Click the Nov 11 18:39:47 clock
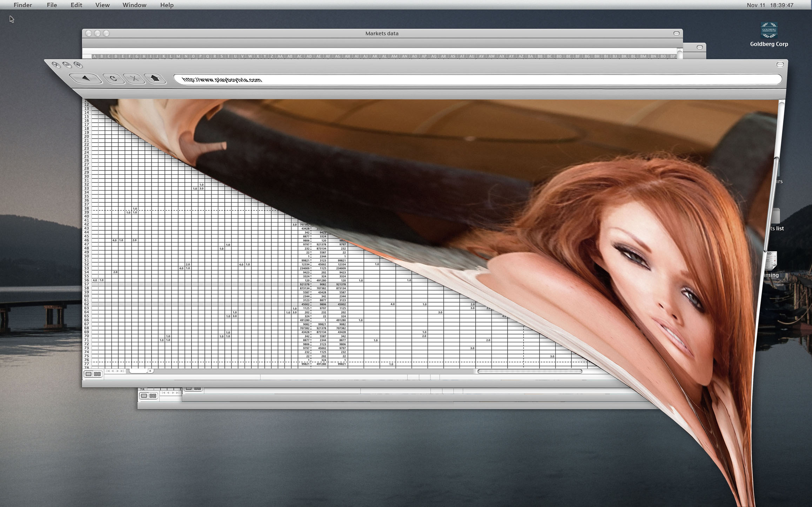The height and width of the screenshot is (507, 812). [x=770, y=5]
